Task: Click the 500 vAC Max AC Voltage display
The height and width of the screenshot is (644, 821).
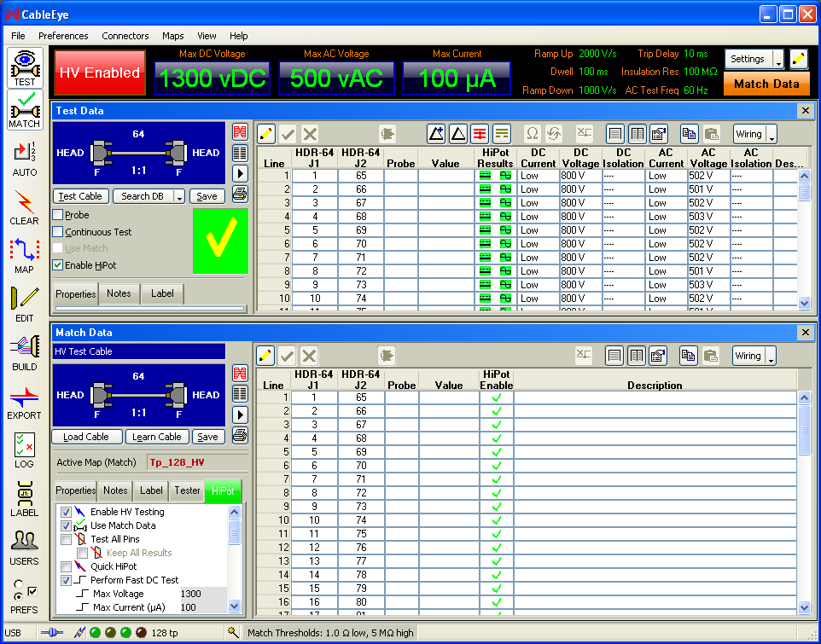Action: [336, 78]
